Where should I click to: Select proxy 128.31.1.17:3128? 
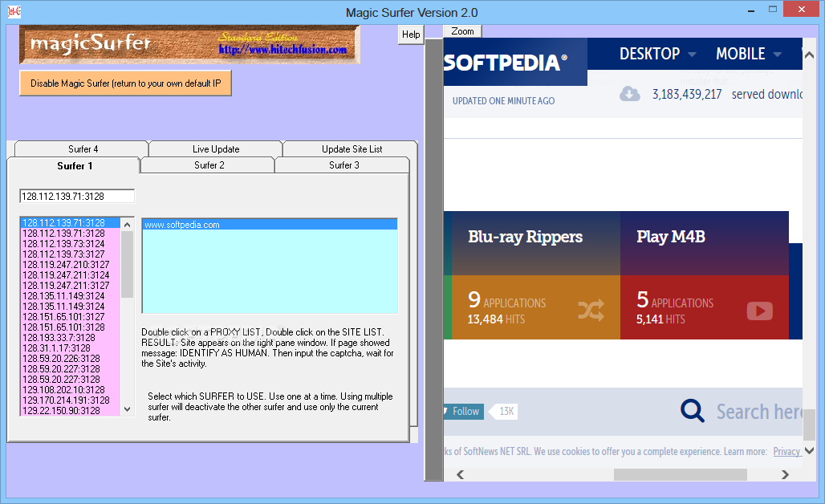click(71, 348)
